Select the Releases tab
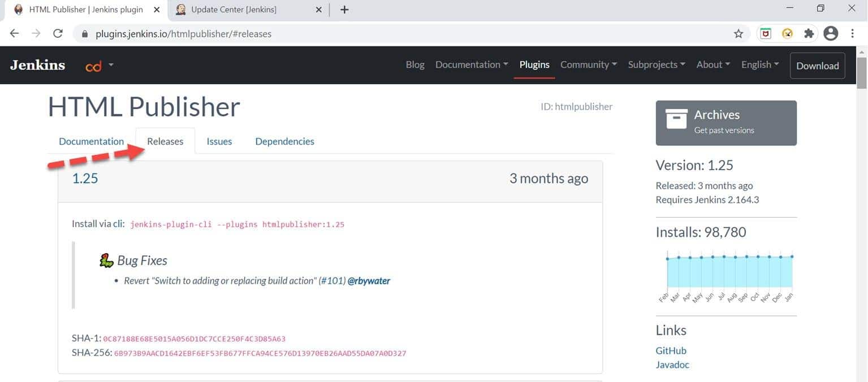 pos(165,141)
